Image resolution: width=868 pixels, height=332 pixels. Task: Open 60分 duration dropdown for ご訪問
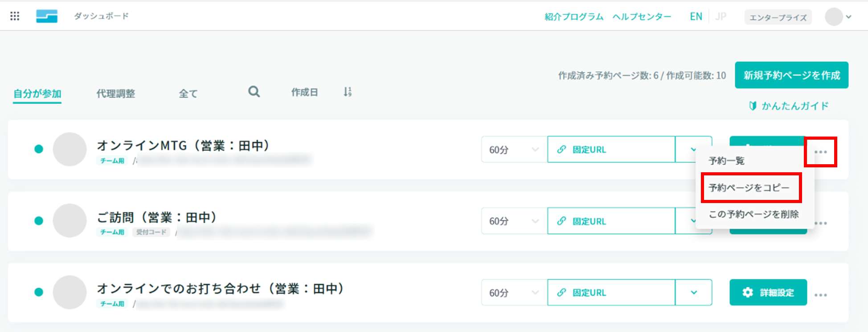pos(514,221)
